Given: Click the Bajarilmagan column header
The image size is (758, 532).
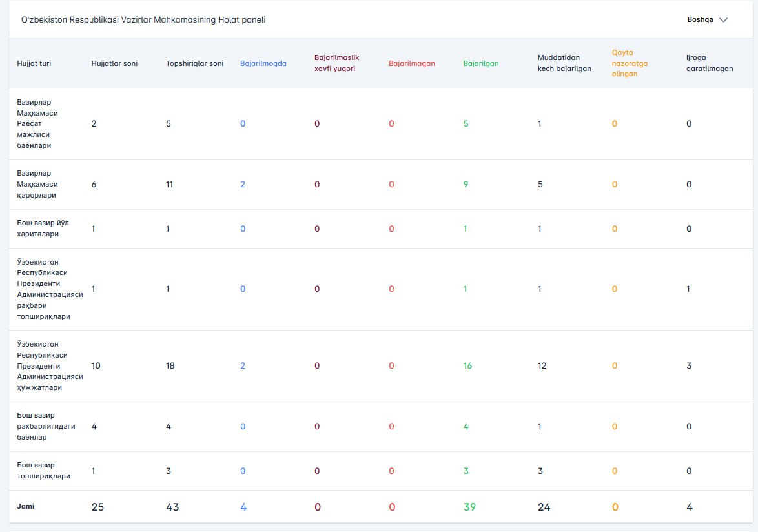Looking at the screenshot, I should pos(411,63).
